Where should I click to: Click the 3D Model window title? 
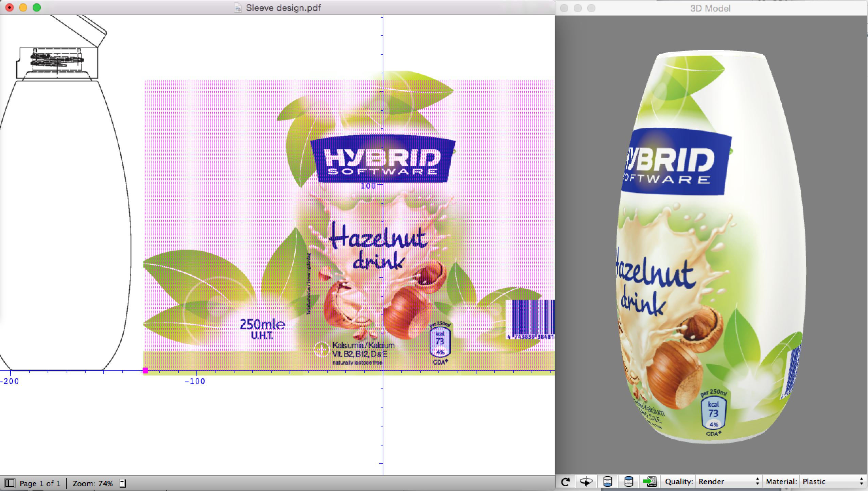710,8
